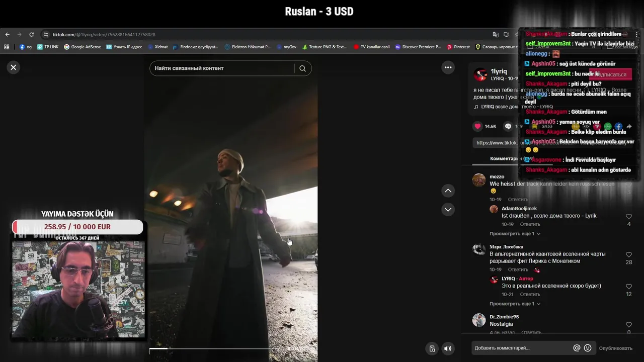The height and width of the screenshot is (362, 644).
Task: Click the Slovar игровых bookmark
Action: tap(496, 47)
